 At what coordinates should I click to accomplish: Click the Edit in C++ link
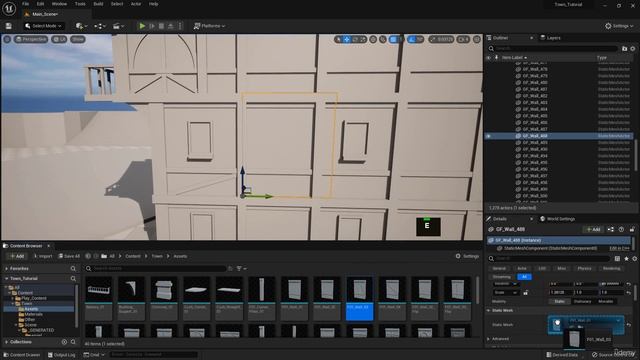[619, 248]
